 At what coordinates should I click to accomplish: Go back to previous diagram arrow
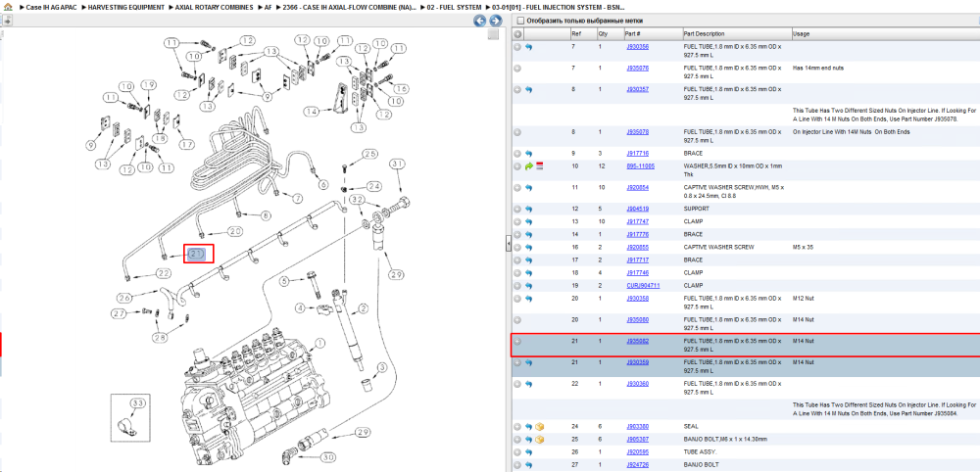[x=479, y=21]
